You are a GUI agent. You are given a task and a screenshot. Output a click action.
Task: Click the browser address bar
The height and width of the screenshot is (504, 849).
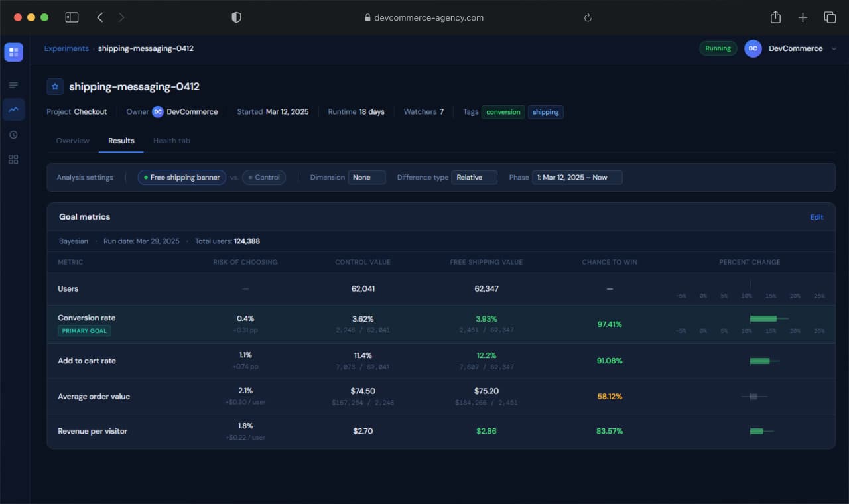click(424, 18)
